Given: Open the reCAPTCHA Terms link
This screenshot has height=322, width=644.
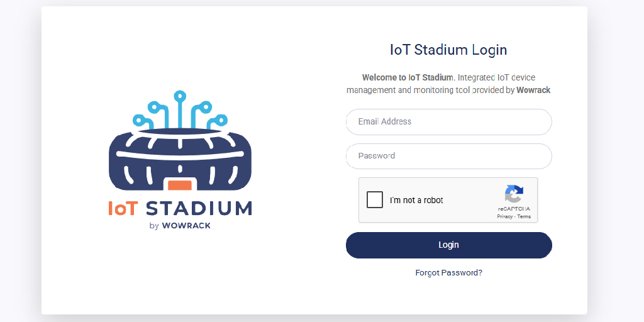Looking at the screenshot, I should tap(524, 216).
